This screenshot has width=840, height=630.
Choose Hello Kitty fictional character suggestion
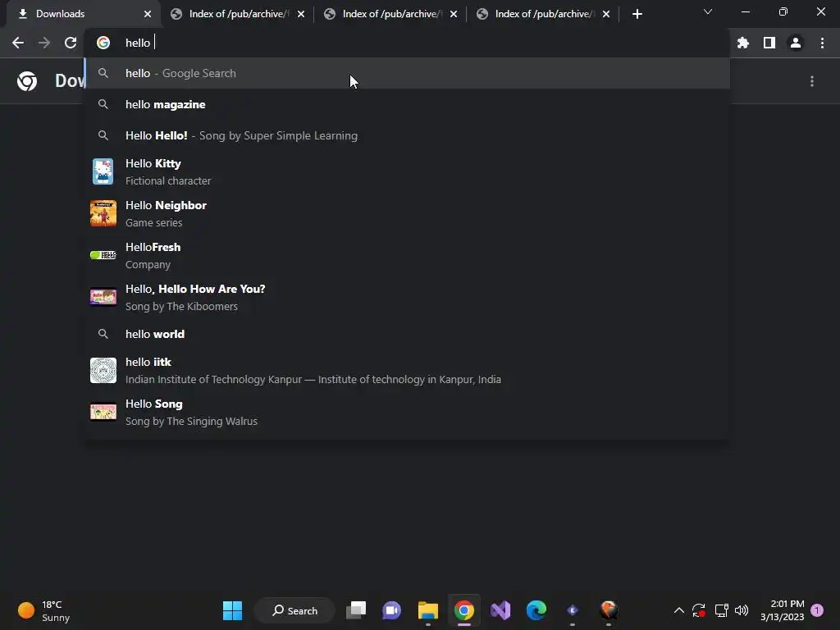[x=407, y=172]
